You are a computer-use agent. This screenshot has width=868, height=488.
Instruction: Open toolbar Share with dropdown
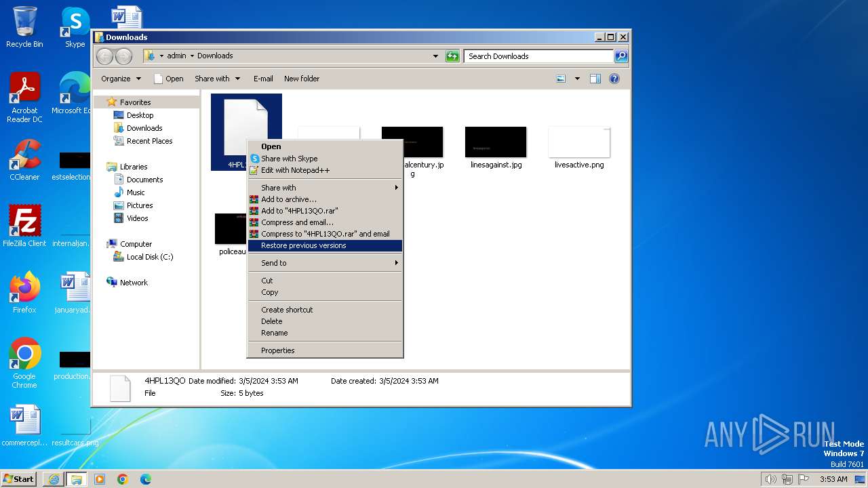(x=217, y=79)
